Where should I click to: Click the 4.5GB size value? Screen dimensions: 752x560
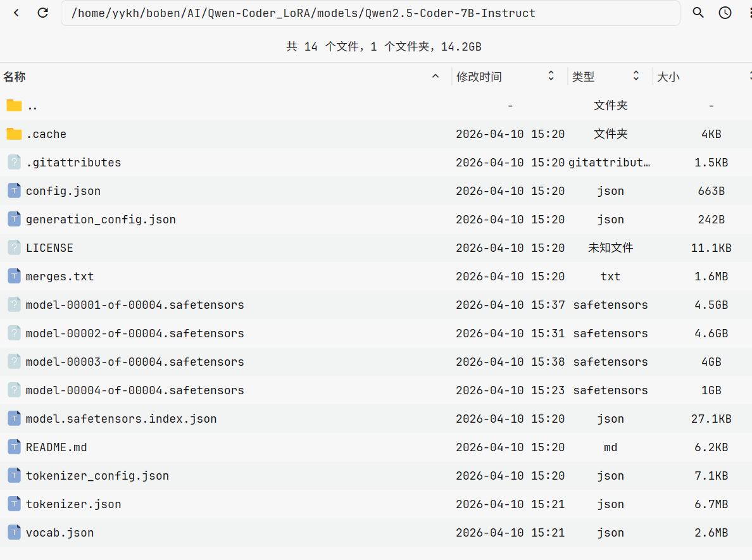pos(711,305)
